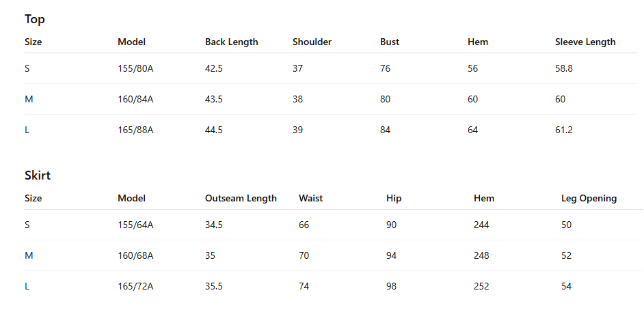644x325 pixels.
Task: Click the Top table heading
Action: (x=34, y=19)
